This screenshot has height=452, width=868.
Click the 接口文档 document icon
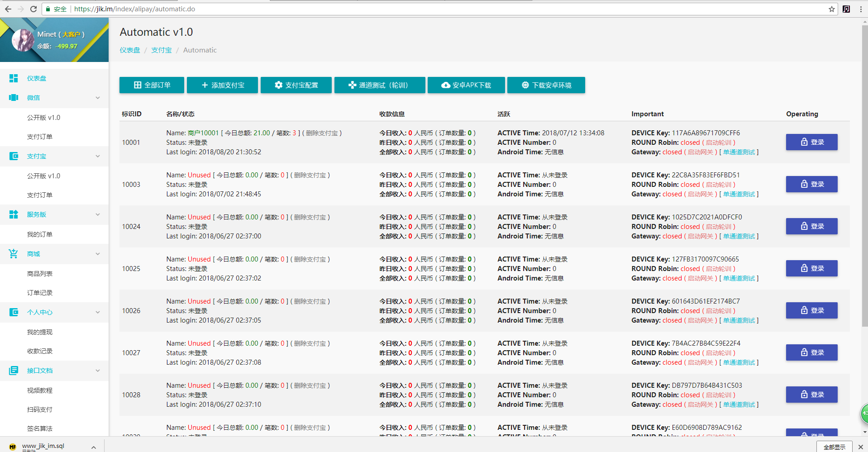pyautogui.click(x=14, y=371)
